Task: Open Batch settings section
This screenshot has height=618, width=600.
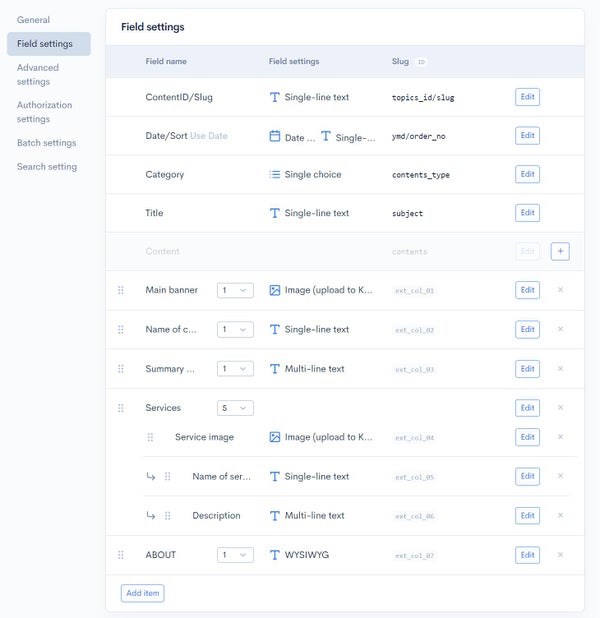Action: (47, 143)
